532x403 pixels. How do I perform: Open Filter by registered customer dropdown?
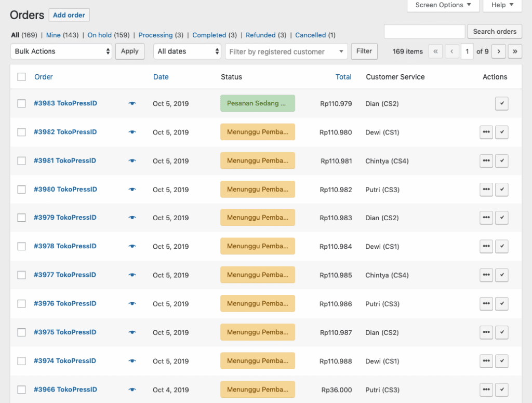286,51
